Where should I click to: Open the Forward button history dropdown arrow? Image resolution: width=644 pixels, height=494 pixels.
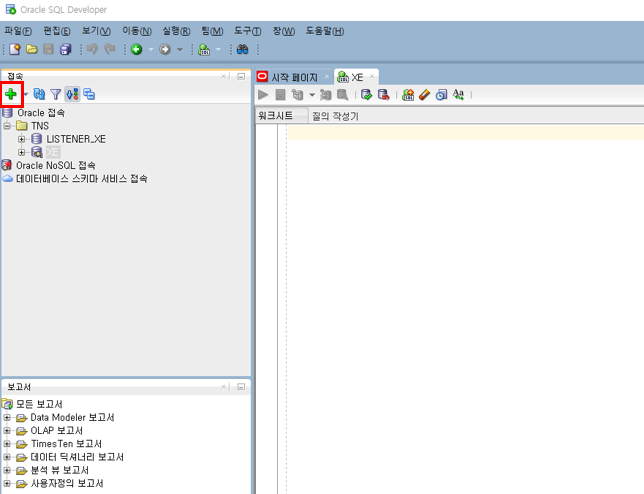pyautogui.click(x=179, y=50)
